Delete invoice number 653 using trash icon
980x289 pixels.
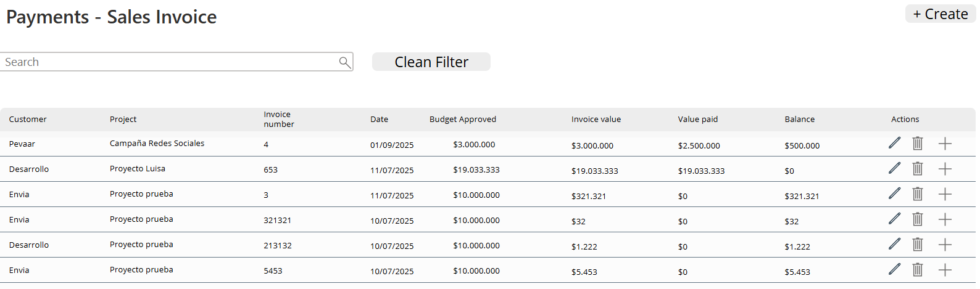tap(918, 168)
